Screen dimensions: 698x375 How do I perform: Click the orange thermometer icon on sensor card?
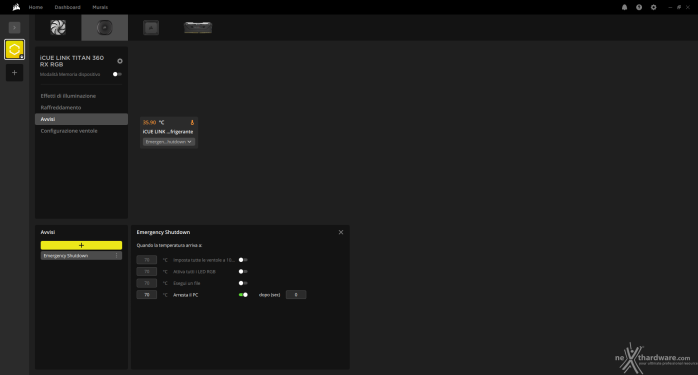(x=192, y=122)
